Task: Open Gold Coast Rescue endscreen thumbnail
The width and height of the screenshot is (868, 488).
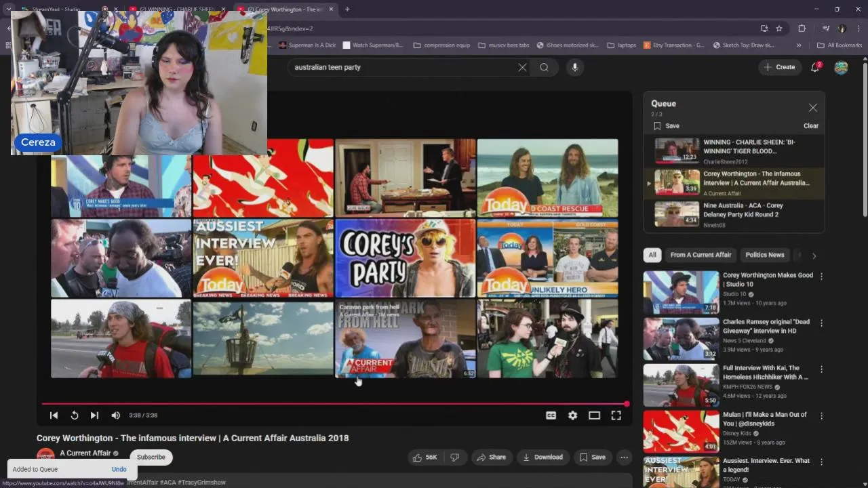Action: pos(547,178)
